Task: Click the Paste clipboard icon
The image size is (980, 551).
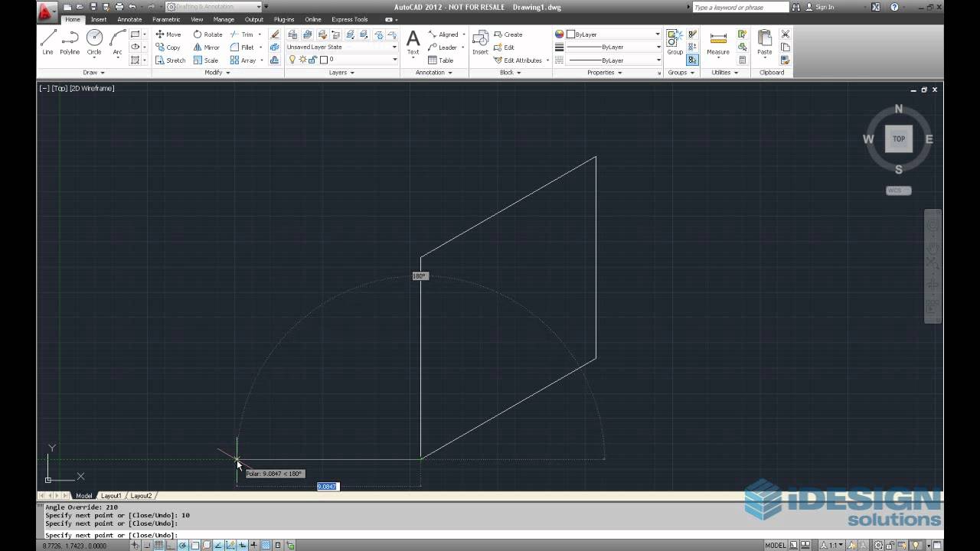Action: pyautogui.click(x=764, y=44)
